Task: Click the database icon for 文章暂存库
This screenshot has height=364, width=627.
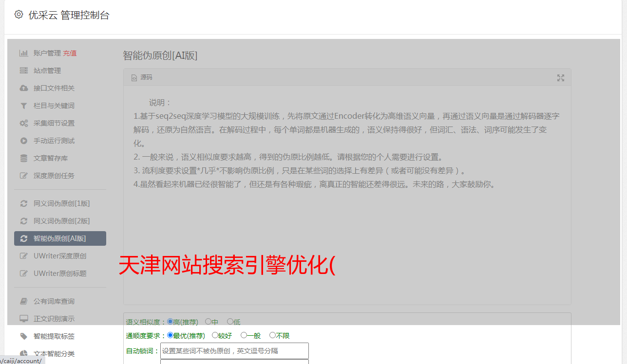Action: point(23,158)
